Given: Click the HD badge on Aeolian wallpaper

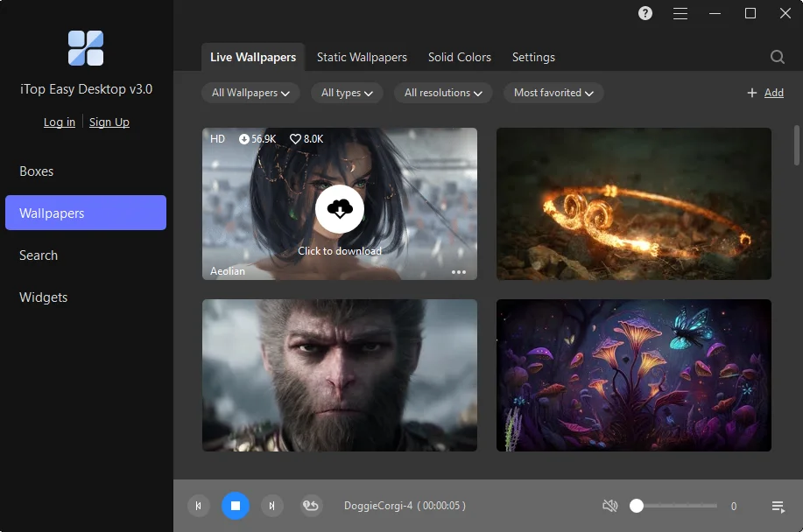Looking at the screenshot, I should click(x=217, y=138).
